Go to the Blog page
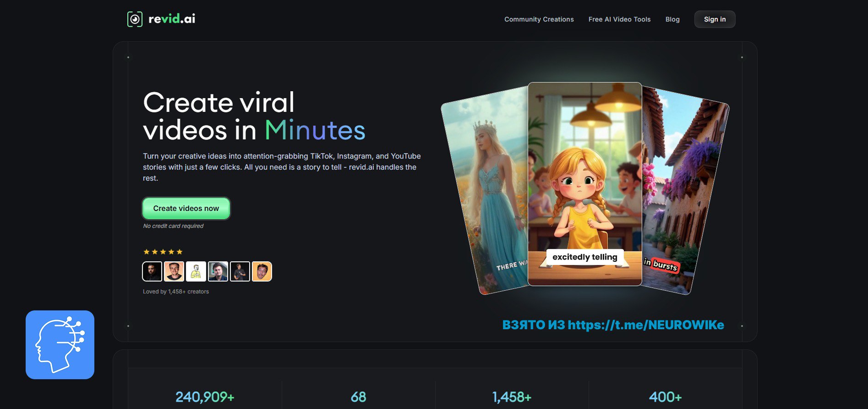This screenshot has height=409, width=868. pyautogui.click(x=672, y=19)
